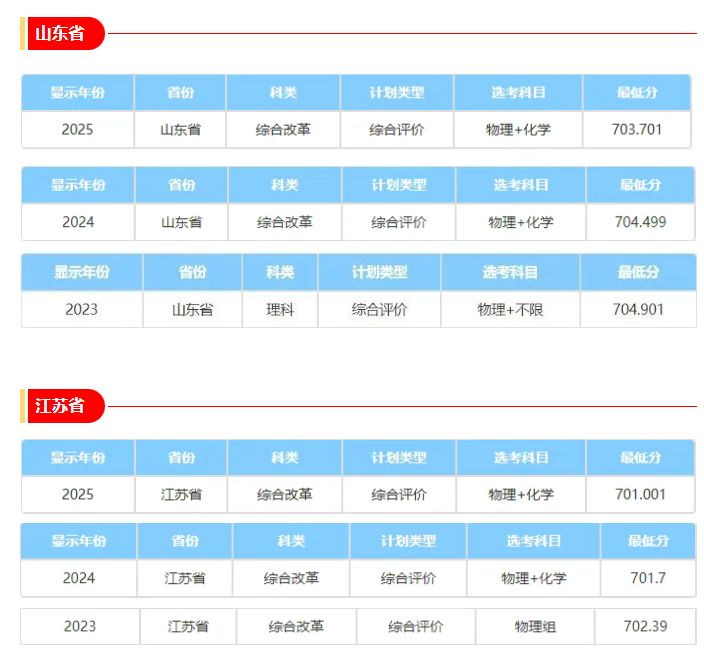Select the 701.7 minimum score cell
This screenshot has height=656, width=704.
tap(648, 578)
